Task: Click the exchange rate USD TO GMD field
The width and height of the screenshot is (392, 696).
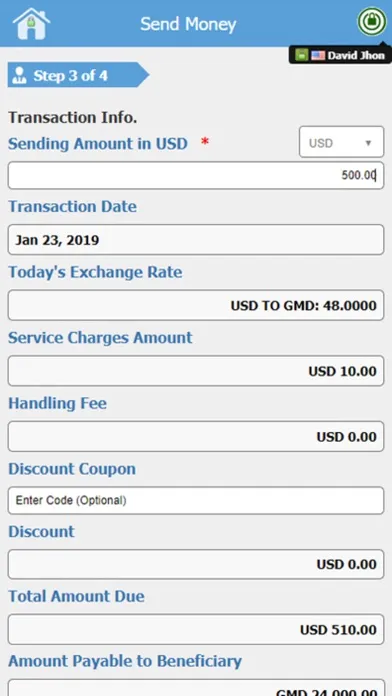Action: click(196, 305)
